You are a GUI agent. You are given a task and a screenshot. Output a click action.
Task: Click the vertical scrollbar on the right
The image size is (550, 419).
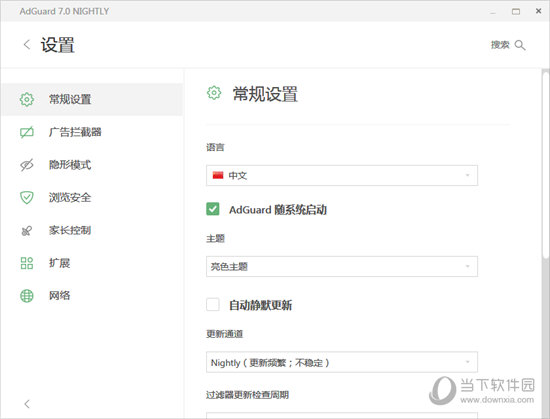coord(545,165)
